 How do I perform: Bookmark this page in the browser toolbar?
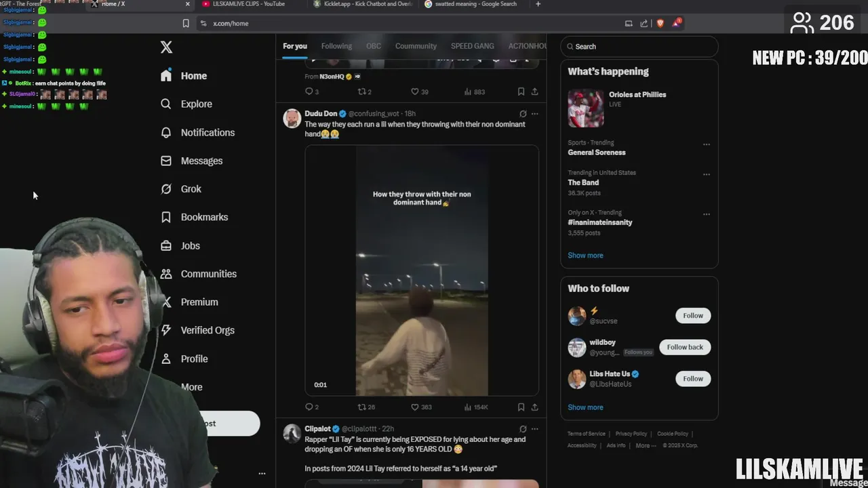[186, 23]
